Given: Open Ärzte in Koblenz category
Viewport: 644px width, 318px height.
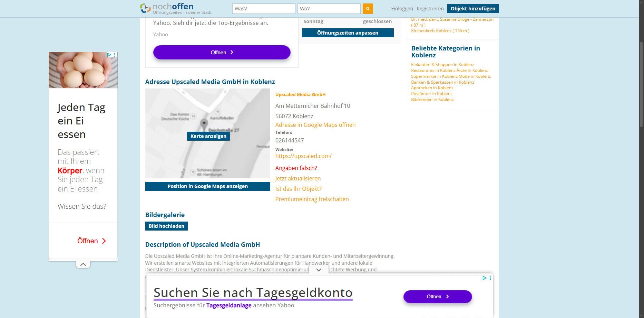Looking at the screenshot, I should pyautogui.click(x=472, y=71).
